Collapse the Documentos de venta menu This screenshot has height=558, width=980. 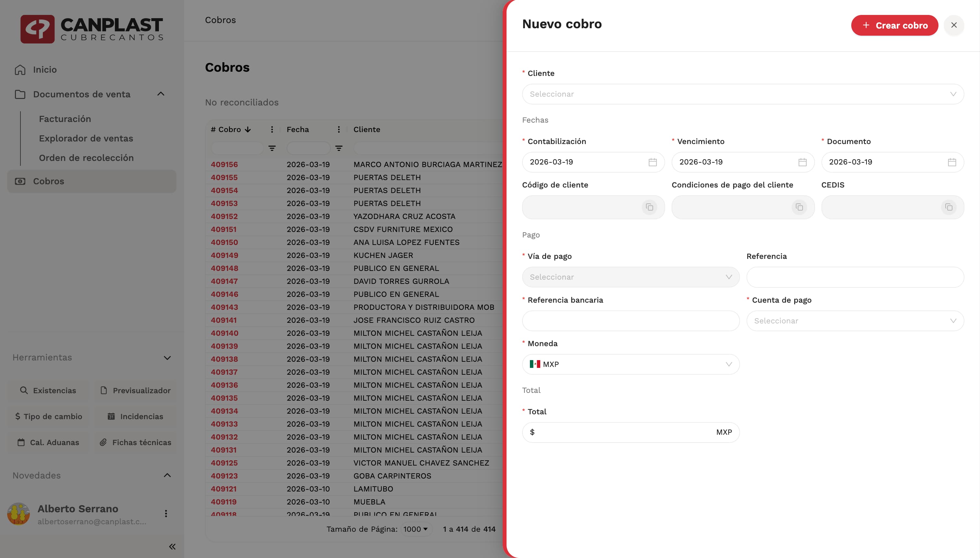click(161, 94)
